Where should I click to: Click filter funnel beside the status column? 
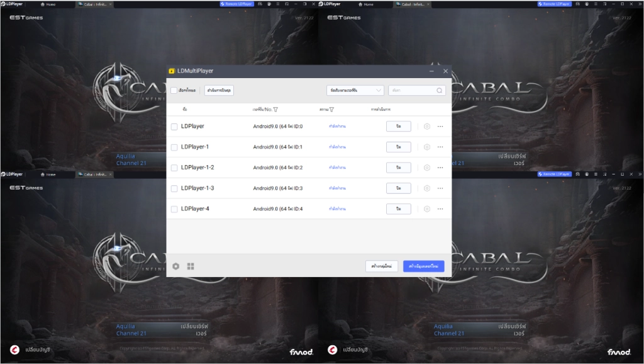pyautogui.click(x=331, y=110)
